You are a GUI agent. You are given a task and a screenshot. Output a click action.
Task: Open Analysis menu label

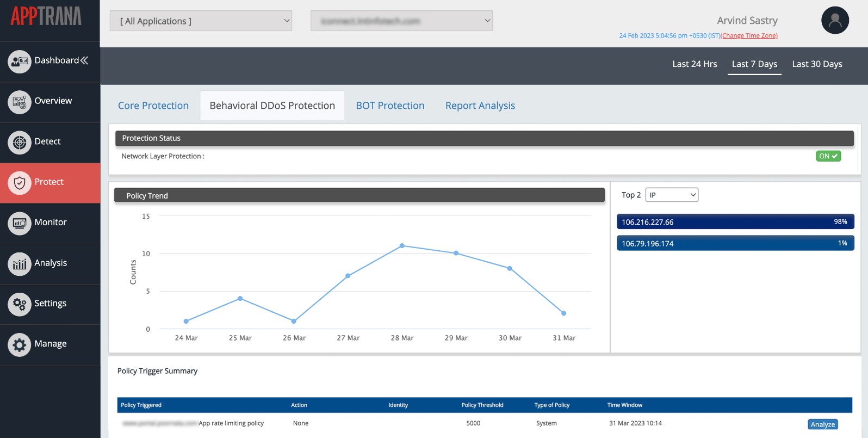coord(51,263)
